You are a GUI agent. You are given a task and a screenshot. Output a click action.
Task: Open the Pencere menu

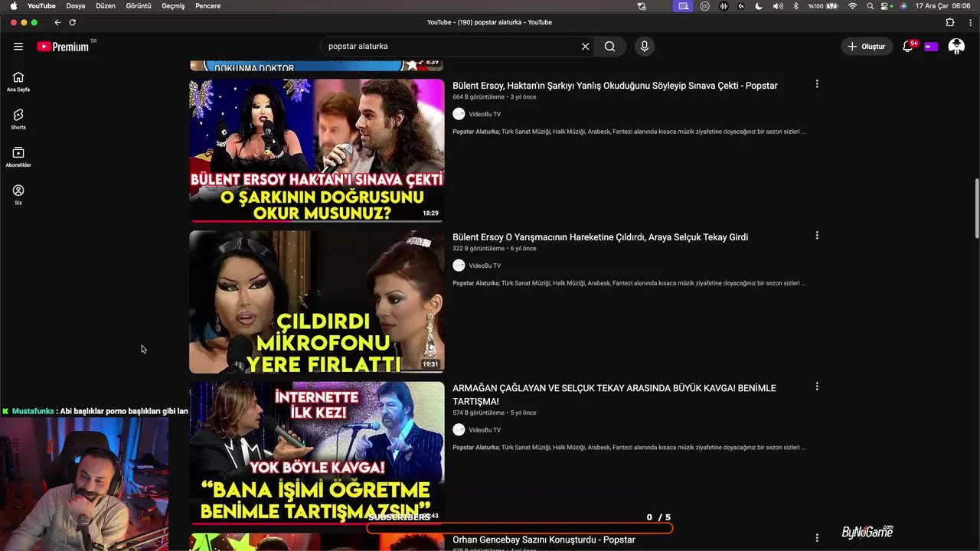pyautogui.click(x=208, y=6)
